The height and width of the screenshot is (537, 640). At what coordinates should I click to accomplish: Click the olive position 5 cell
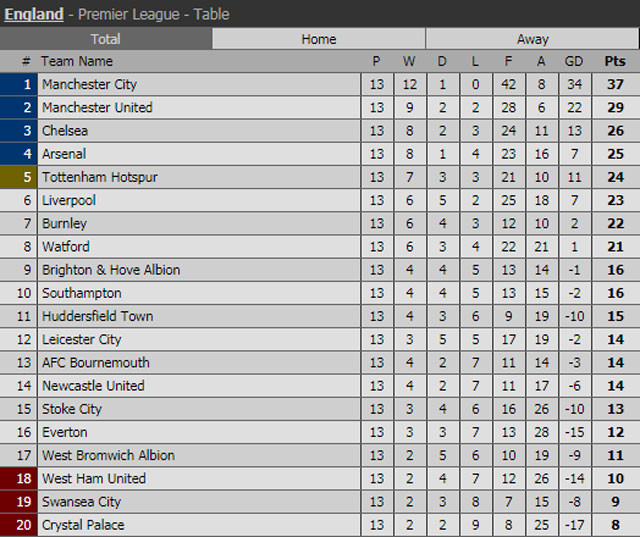(x=19, y=178)
